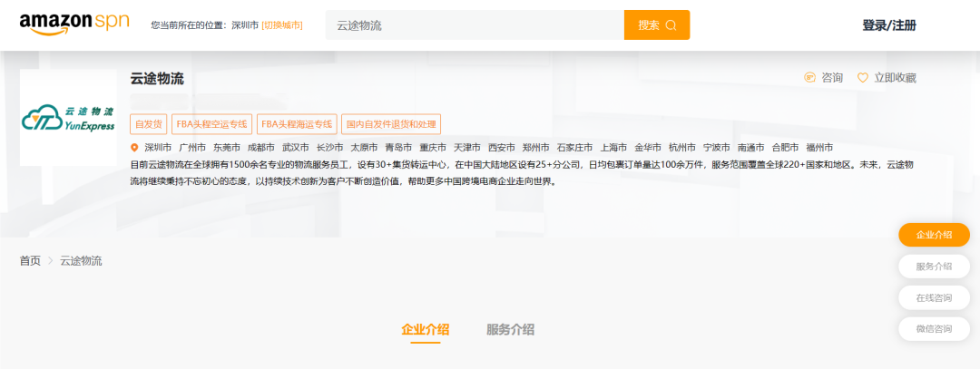Click the floating 服务介绍 side button

click(934, 266)
